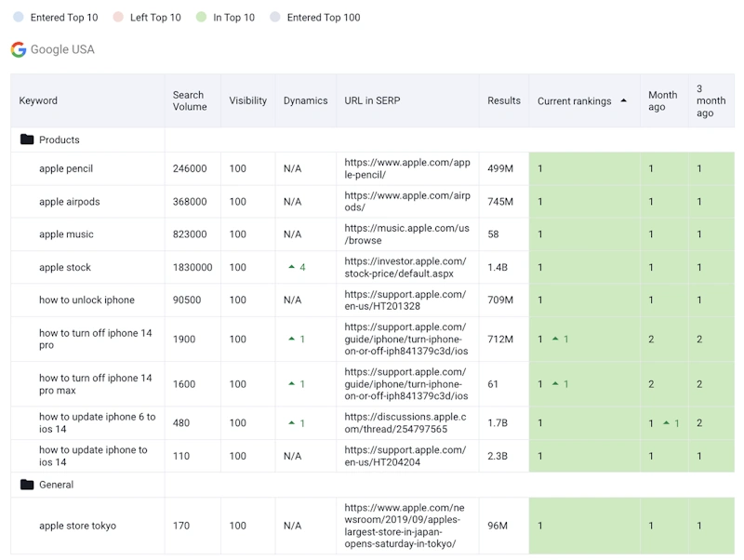Screen dimensions: 744x560
Task: Select the 'apple store tokyo' keyword
Action: tap(77, 526)
